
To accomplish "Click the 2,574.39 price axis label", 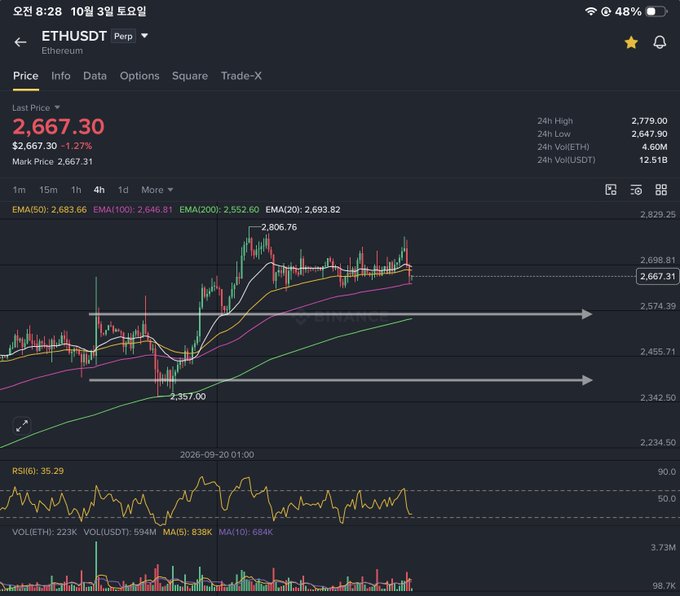I will tap(658, 306).
